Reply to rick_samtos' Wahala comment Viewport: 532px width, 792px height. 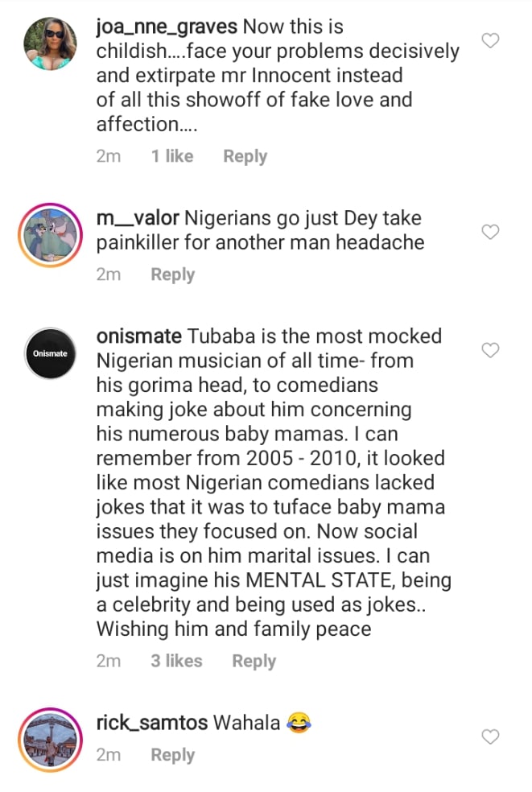[x=172, y=755]
